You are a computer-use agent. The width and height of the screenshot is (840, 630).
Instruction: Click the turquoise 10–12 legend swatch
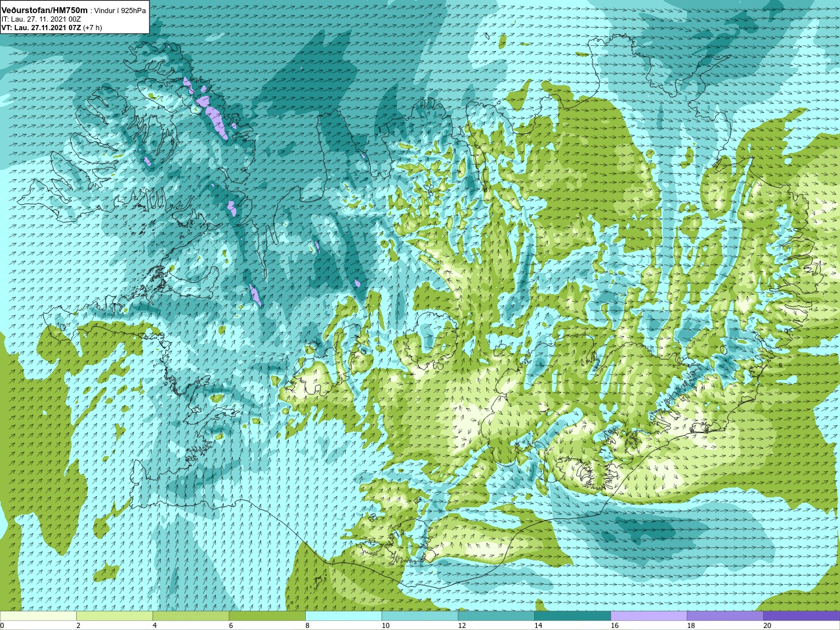tap(420, 616)
